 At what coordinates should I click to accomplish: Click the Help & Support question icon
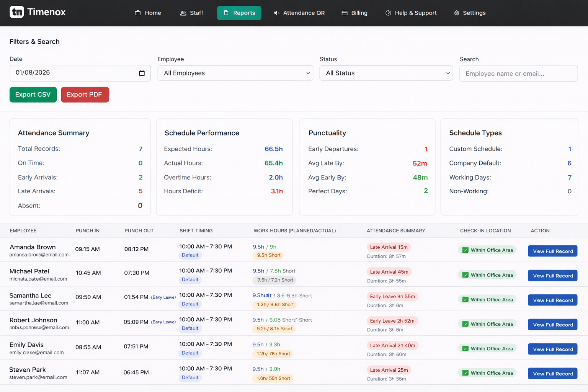point(387,13)
